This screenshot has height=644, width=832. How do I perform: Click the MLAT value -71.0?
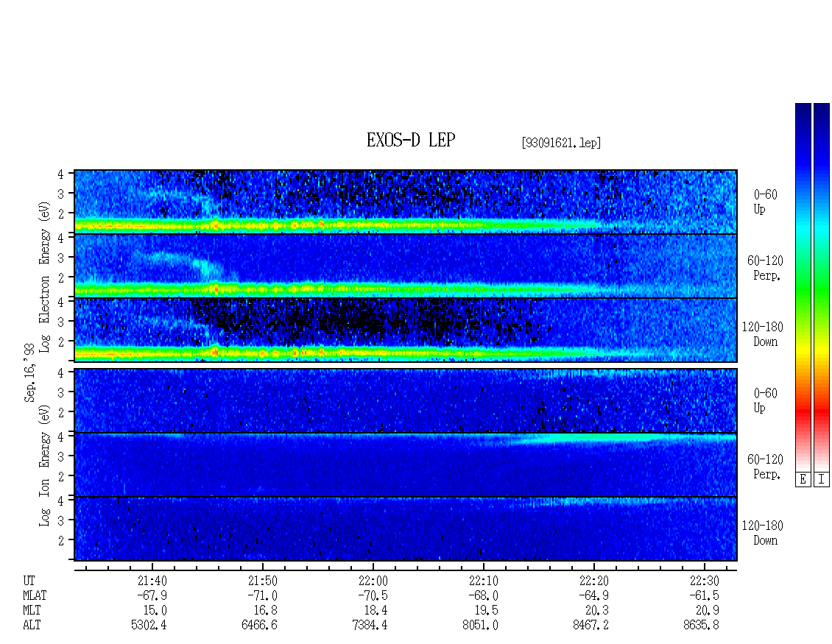pyautogui.click(x=263, y=595)
